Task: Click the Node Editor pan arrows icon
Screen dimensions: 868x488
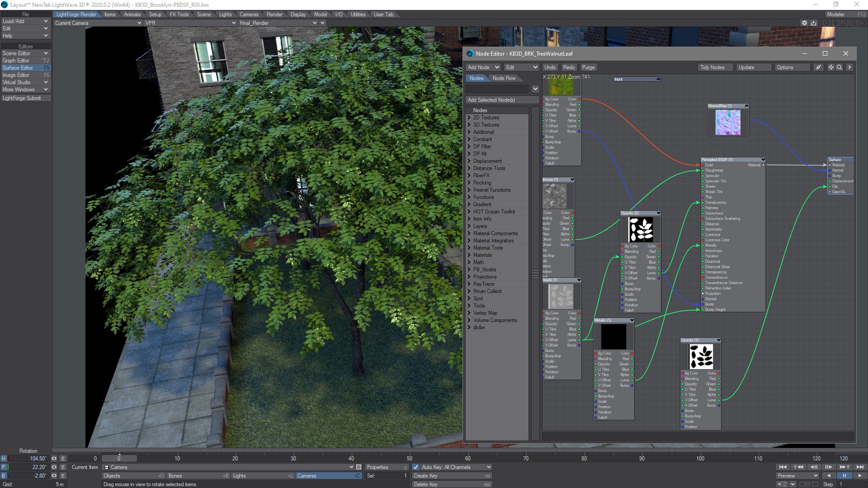Action: (x=831, y=67)
